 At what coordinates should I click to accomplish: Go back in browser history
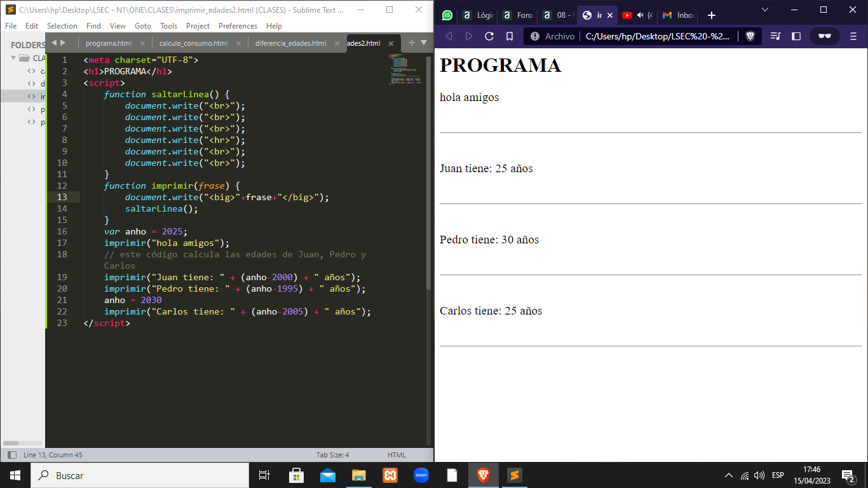pyautogui.click(x=449, y=36)
